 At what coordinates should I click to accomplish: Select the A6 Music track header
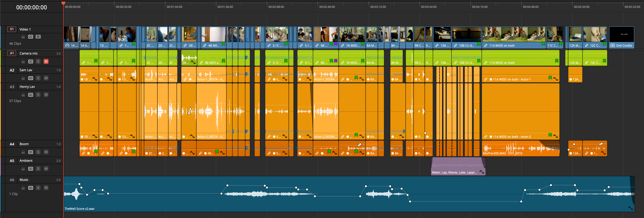(24, 180)
